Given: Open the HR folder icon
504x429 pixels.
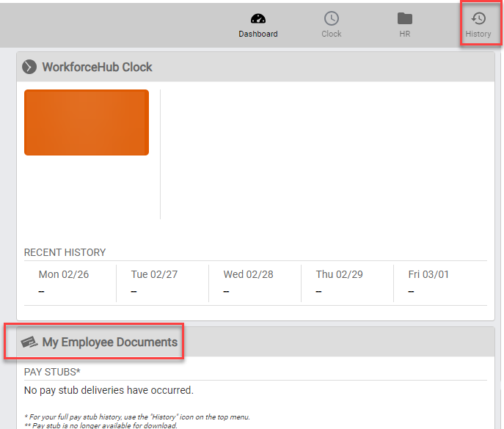Looking at the screenshot, I should click(405, 18).
